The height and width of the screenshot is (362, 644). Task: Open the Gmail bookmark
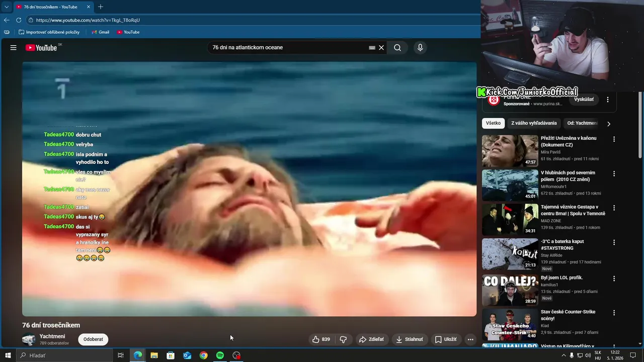tap(100, 32)
